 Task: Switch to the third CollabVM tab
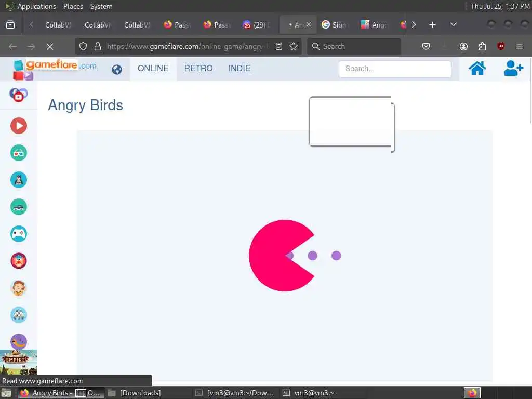coord(137,25)
